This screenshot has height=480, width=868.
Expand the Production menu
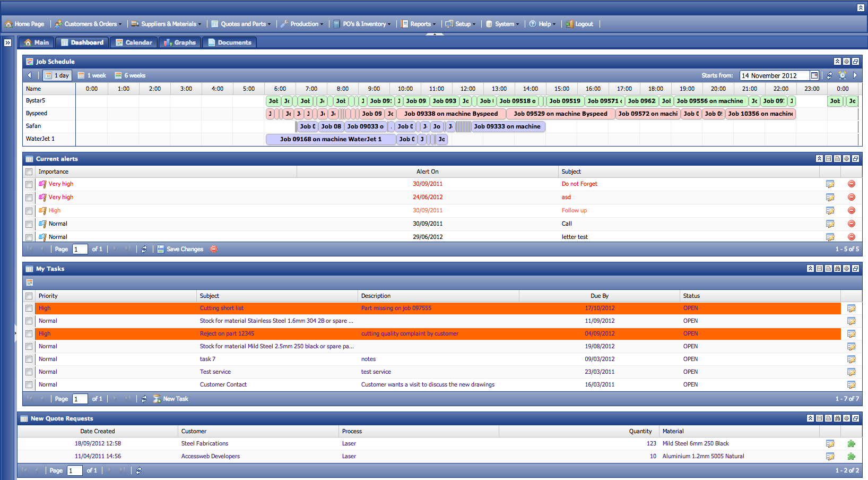302,24
